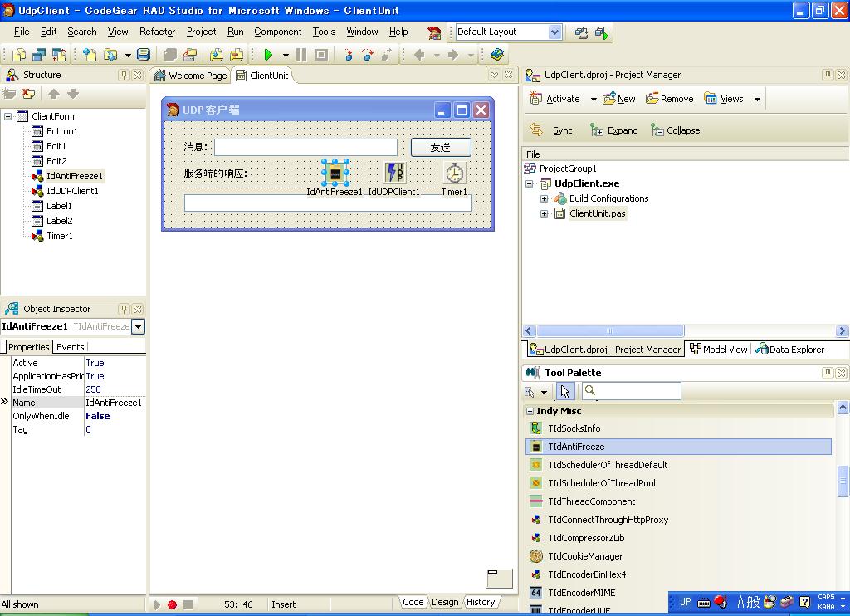Click the record macro red circle
The width and height of the screenshot is (850, 616).
172,604
